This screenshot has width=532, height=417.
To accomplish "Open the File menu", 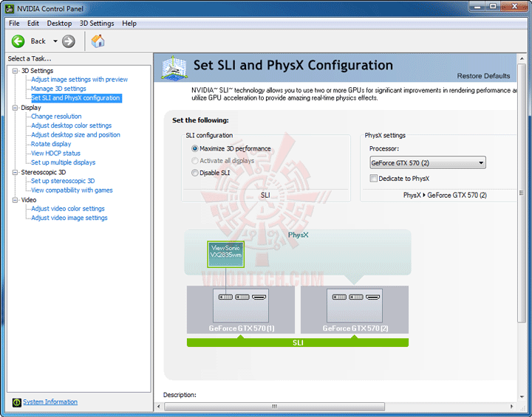I will [14, 24].
